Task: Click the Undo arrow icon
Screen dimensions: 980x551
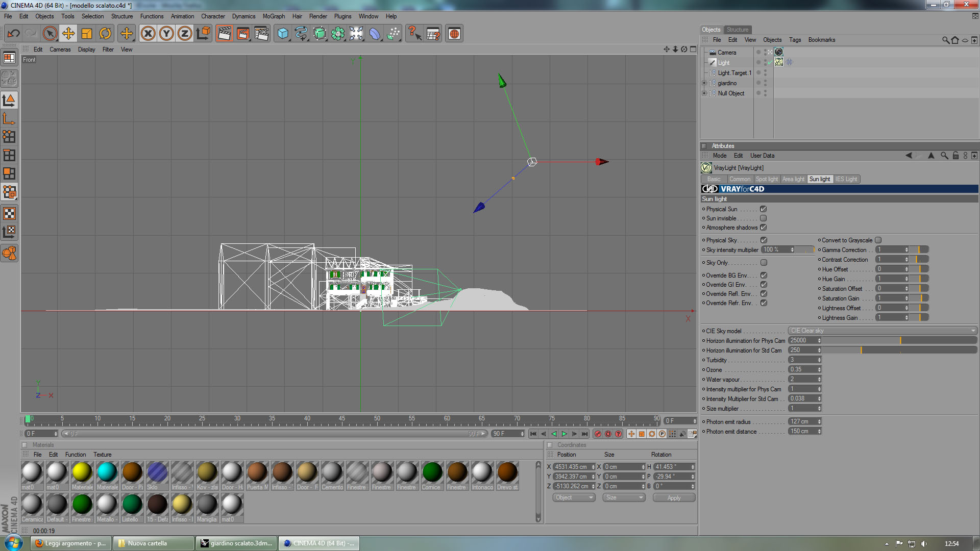Action: pyautogui.click(x=13, y=34)
